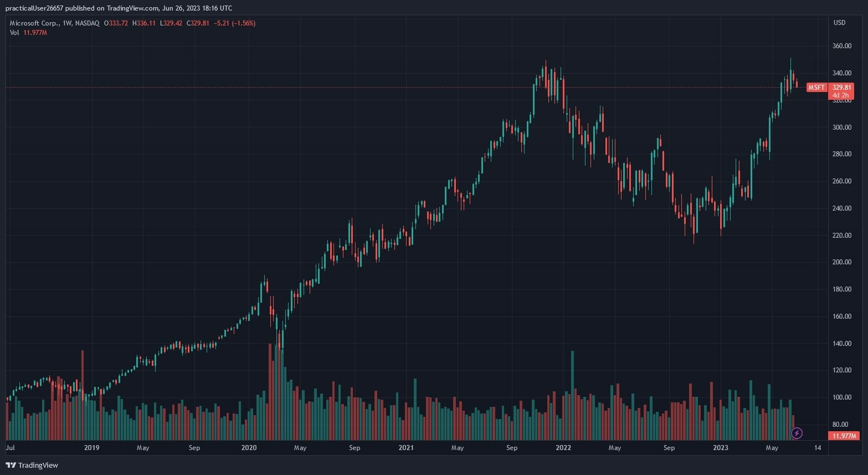Click the 11.977M volume axis label

pyautogui.click(x=844, y=436)
